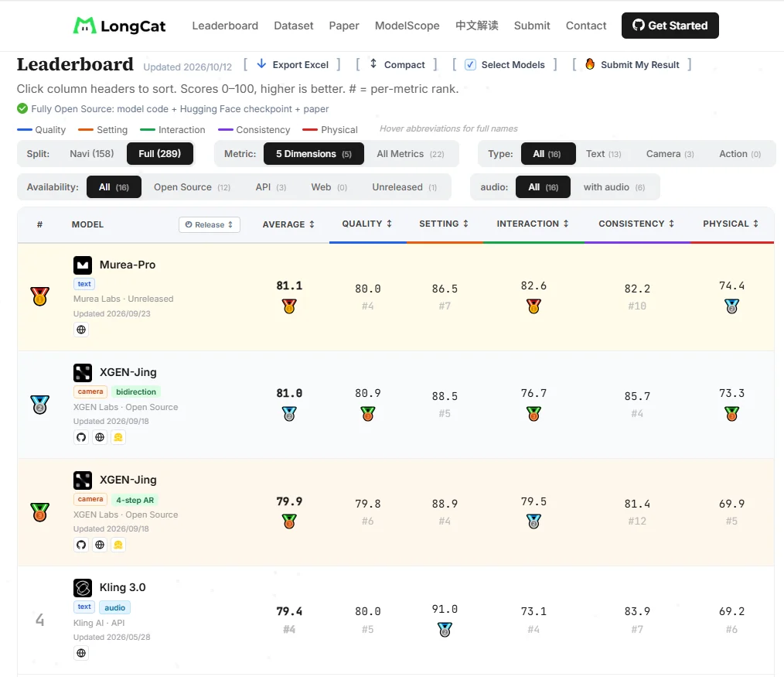
Task: Open Hugging Face link for XGEN-Jing 4-step AR
Action: pos(118,545)
